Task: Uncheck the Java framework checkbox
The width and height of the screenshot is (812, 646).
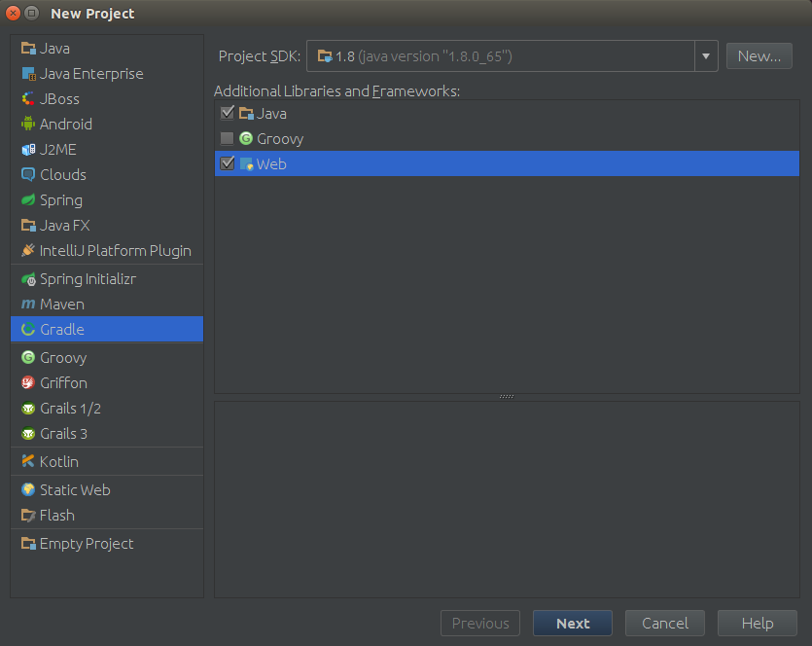Action: [x=227, y=113]
